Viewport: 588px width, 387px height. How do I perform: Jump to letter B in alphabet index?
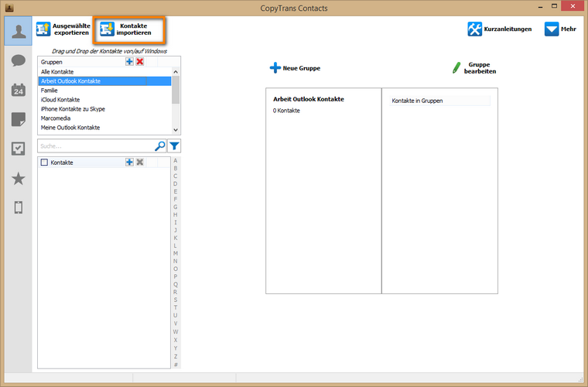[x=176, y=169]
